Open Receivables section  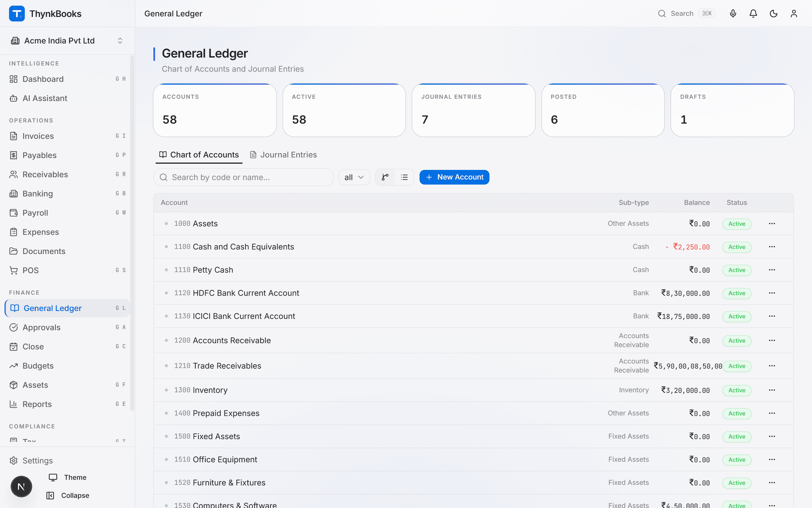coord(67,174)
